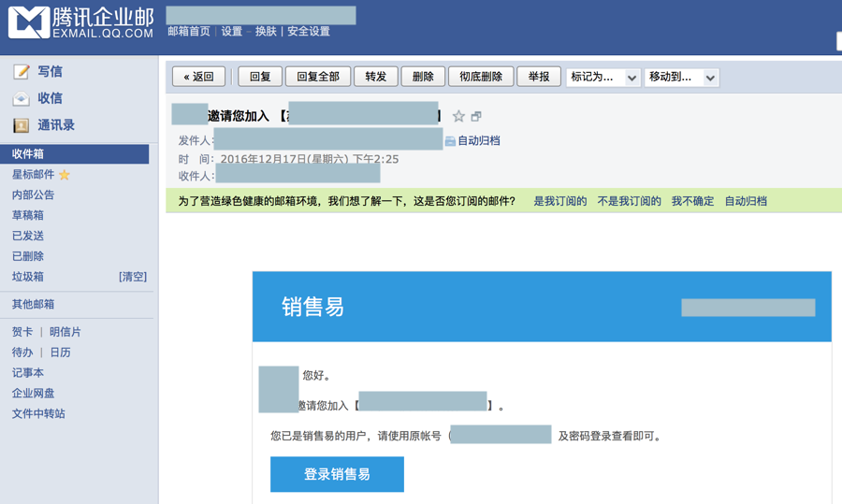Click the auto-archive icon beside sender
This screenshot has width=842, height=504.
450,141
